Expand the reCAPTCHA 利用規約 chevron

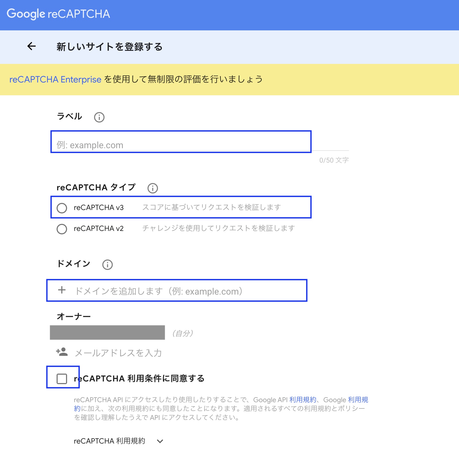click(160, 441)
